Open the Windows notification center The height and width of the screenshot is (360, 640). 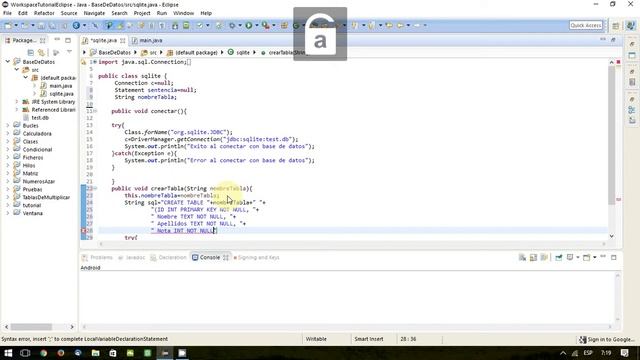624,353
